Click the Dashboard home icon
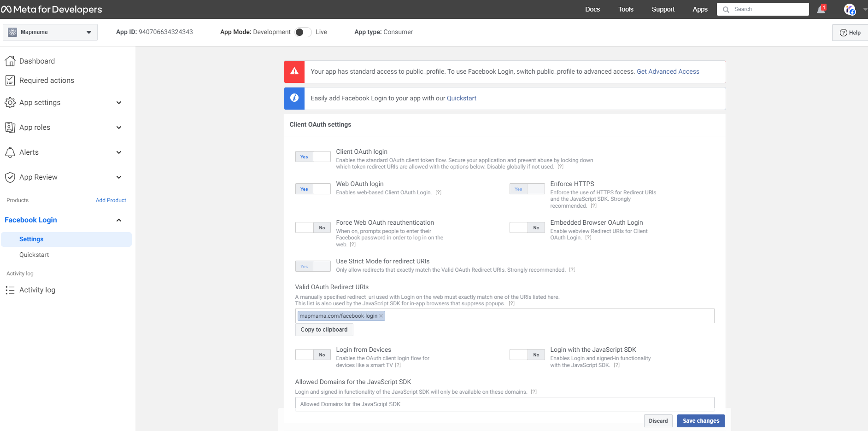Image resolution: width=868 pixels, height=431 pixels. [10, 61]
